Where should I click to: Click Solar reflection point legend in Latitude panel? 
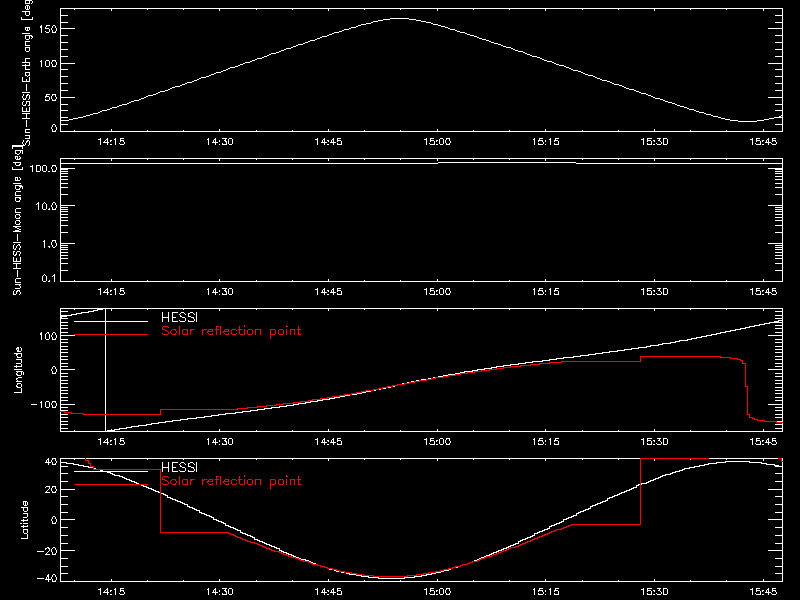tap(231, 481)
